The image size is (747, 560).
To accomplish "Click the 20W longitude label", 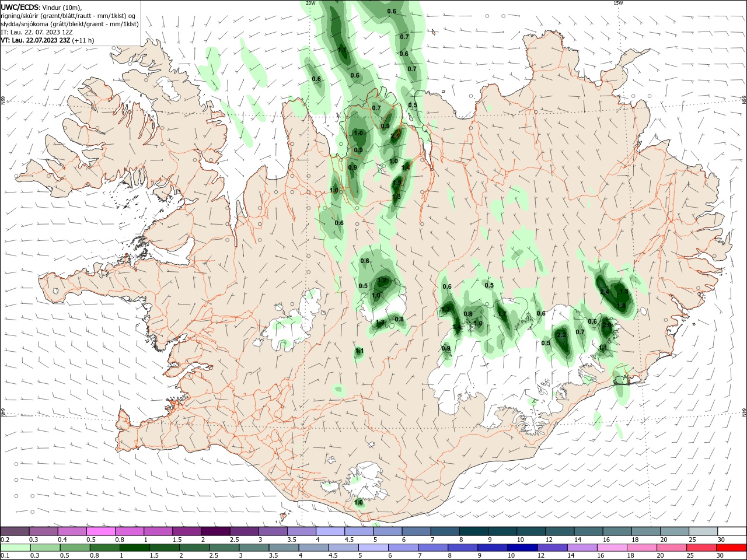I will click(x=310, y=3).
